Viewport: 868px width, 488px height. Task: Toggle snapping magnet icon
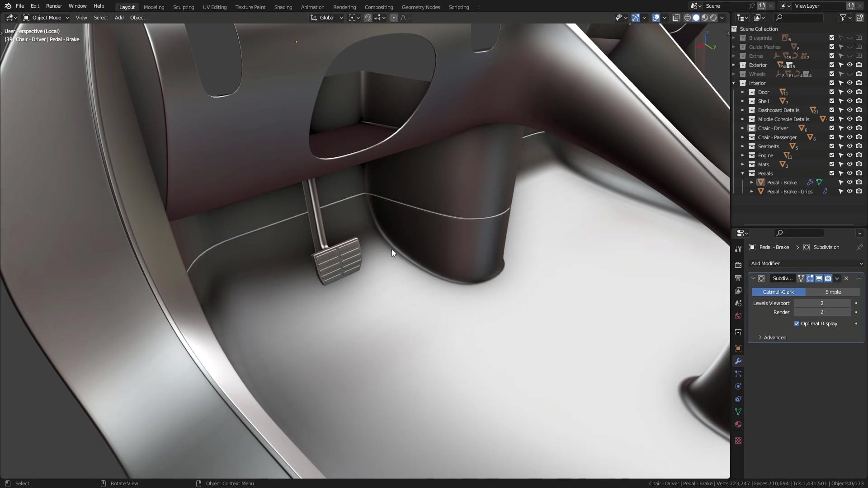click(368, 18)
